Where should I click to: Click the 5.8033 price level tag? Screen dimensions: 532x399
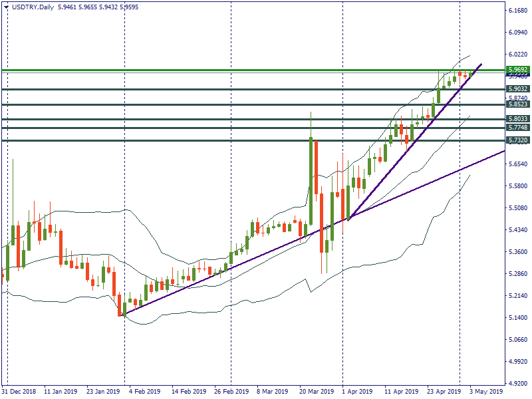coord(517,119)
